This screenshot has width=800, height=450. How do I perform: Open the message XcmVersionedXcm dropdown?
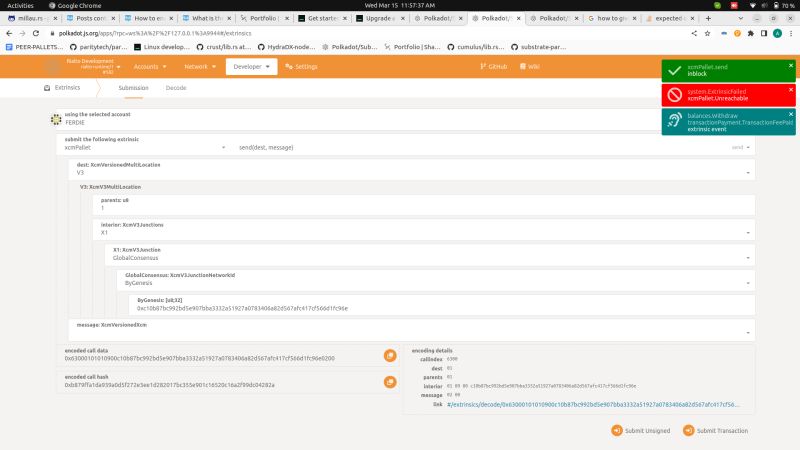pos(411,330)
